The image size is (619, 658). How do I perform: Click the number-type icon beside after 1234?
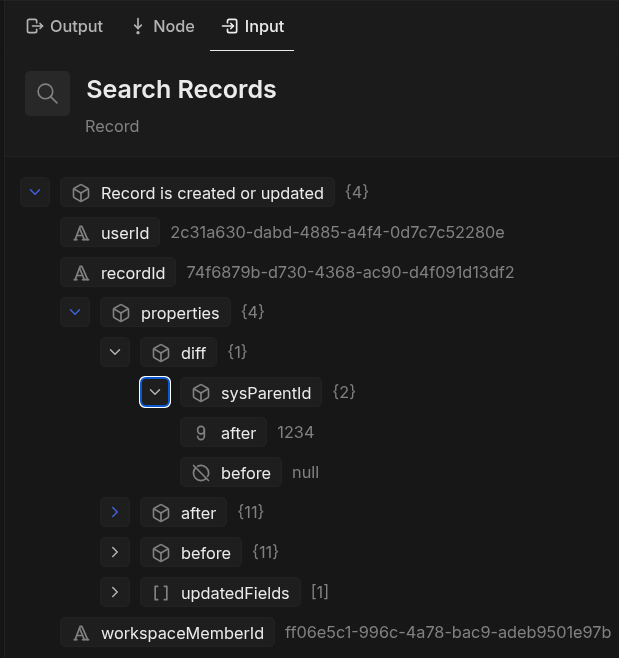coord(201,433)
